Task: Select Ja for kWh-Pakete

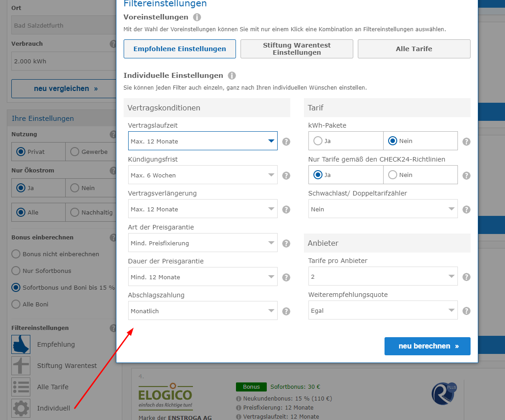Action: [318, 141]
